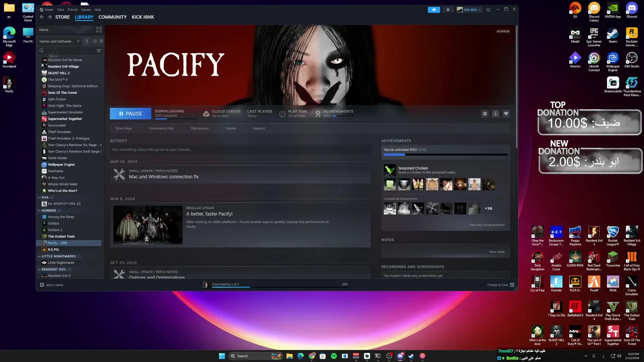Open Pacify game settings gear
The image size is (644, 362).
[x=485, y=114]
